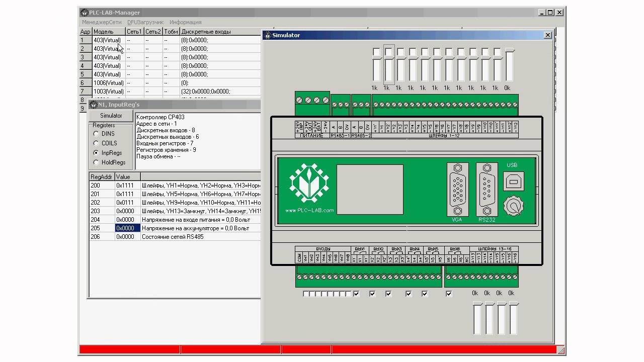644x362 pixels.
Task: Select address 1 row 403(Virtual)
Action: point(171,40)
